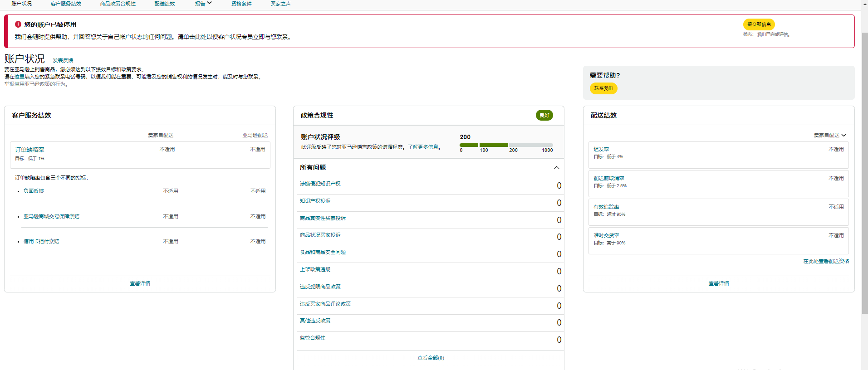
Task: Open 食品和商品安全问题 issue link
Action: (x=323, y=252)
